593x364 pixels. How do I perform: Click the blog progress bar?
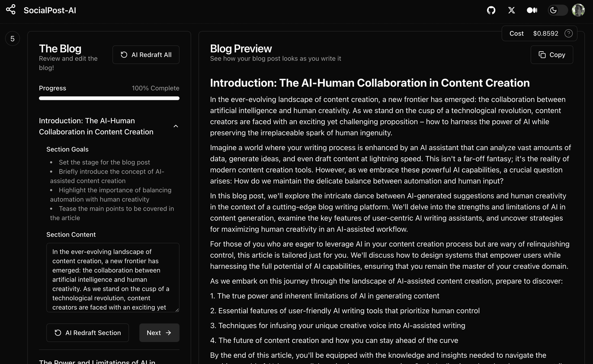click(x=109, y=98)
